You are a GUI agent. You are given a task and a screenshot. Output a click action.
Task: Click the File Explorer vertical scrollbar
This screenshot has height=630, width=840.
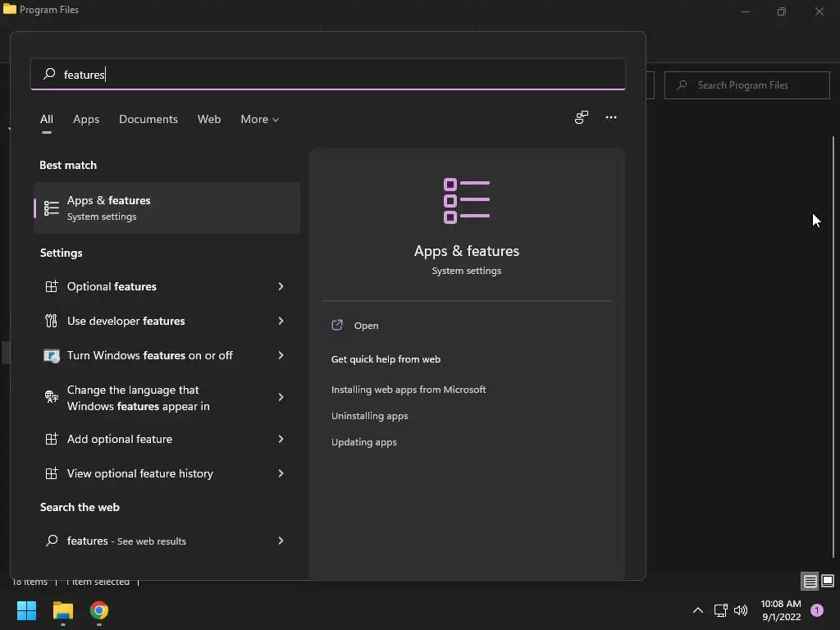coord(833,345)
